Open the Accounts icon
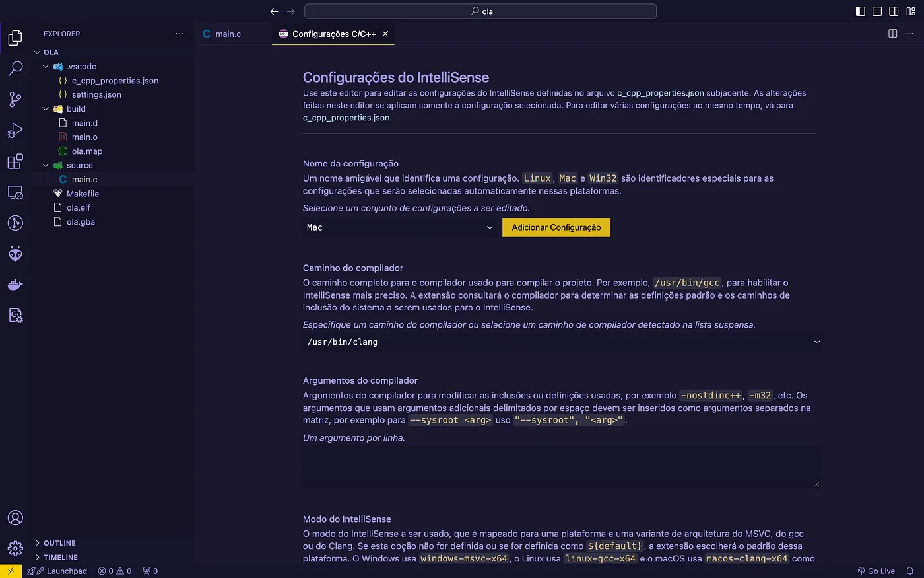This screenshot has height=578, width=924. coord(15,518)
